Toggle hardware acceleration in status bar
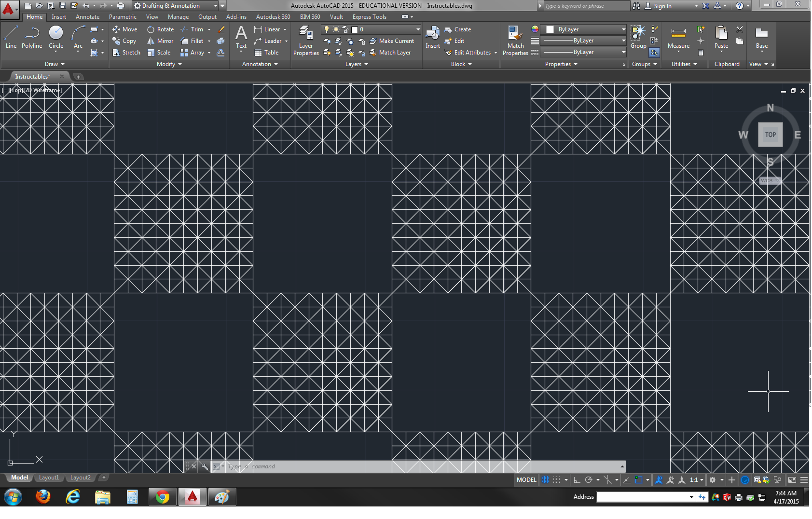812x519 pixels. [x=745, y=480]
